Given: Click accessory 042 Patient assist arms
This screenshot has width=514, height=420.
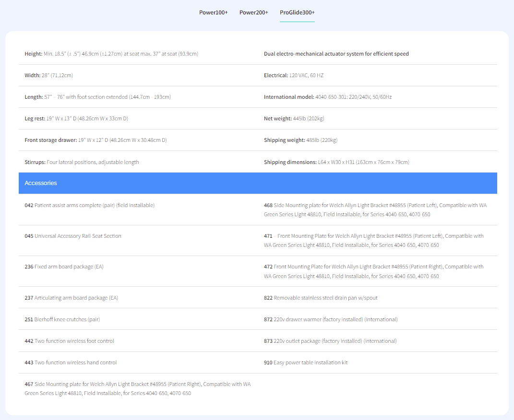Looking at the screenshot, I should 89,205.
